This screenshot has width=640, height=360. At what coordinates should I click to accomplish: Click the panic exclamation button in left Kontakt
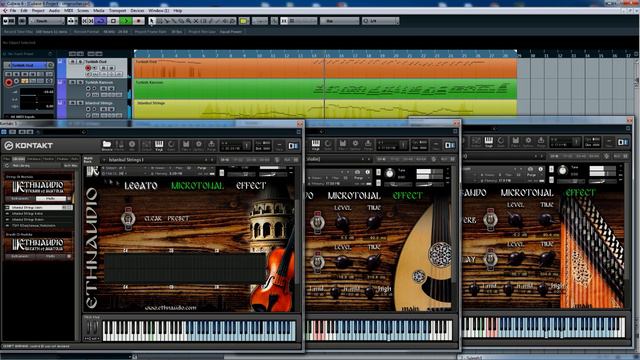click(246, 146)
